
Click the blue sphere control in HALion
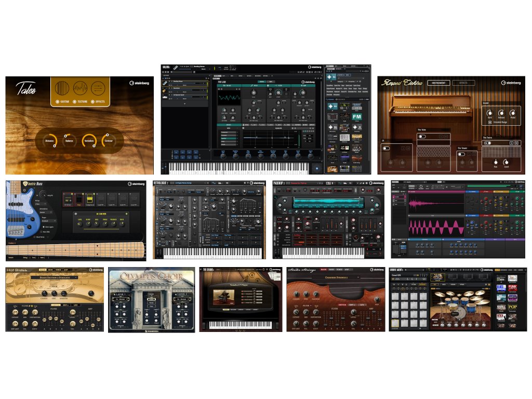317,168
